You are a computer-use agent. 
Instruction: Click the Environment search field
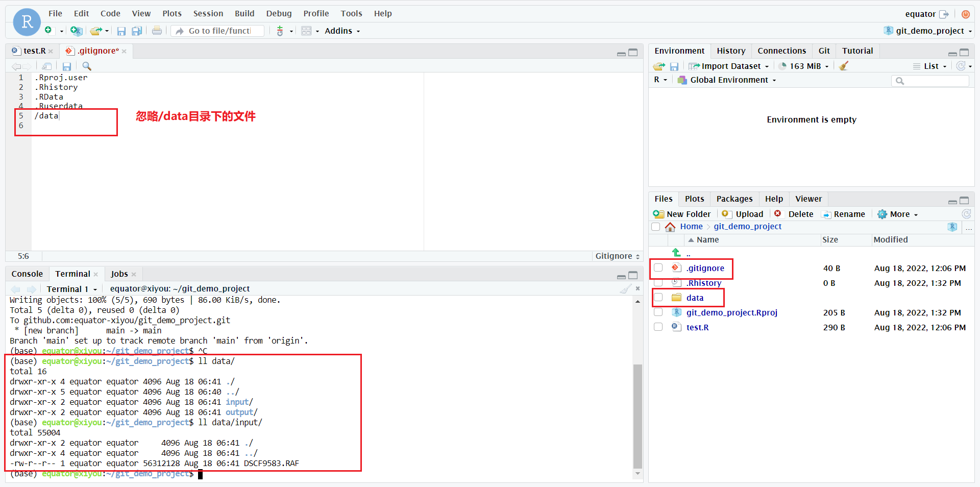pyautogui.click(x=930, y=81)
